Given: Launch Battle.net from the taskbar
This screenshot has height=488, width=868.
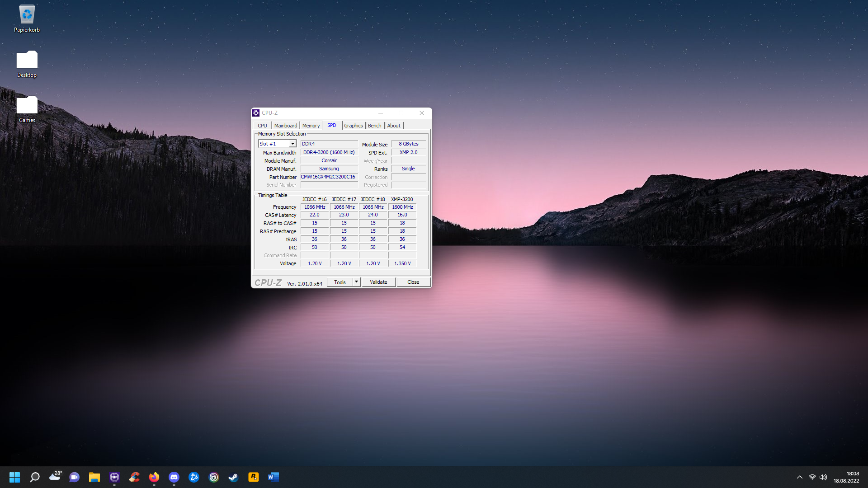Looking at the screenshot, I should tap(194, 477).
